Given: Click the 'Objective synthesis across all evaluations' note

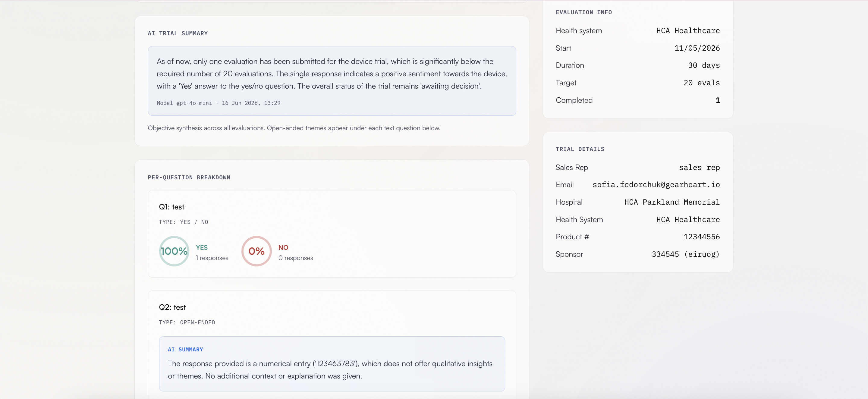Looking at the screenshot, I should (294, 128).
